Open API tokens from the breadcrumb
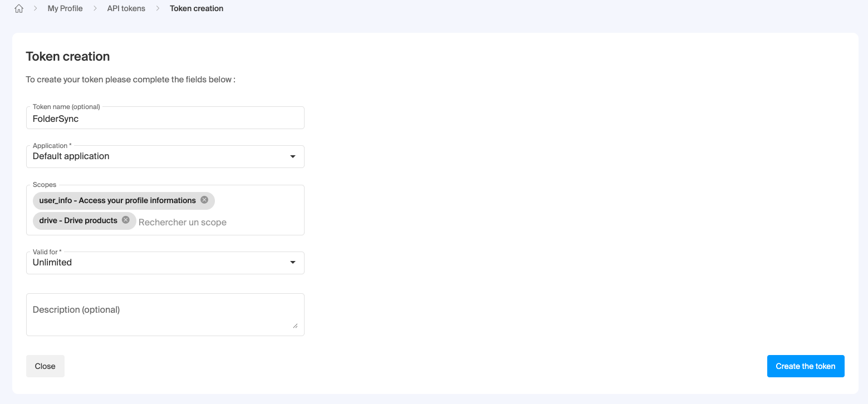 click(126, 8)
